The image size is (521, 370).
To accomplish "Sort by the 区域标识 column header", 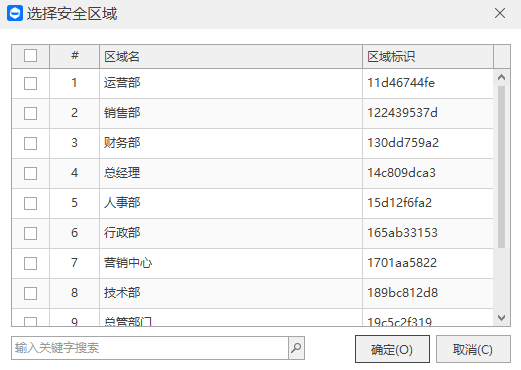I will tap(428, 57).
